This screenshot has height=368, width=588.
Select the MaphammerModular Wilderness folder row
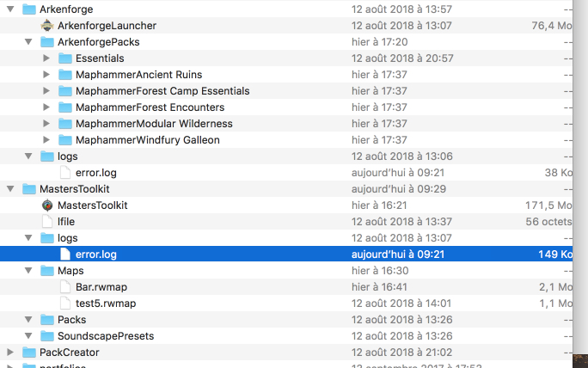click(x=153, y=124)
